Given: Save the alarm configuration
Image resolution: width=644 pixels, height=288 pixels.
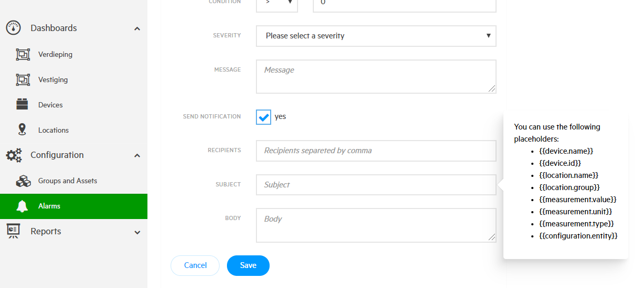Looking at the screenshot, I should tap(248, 265).
